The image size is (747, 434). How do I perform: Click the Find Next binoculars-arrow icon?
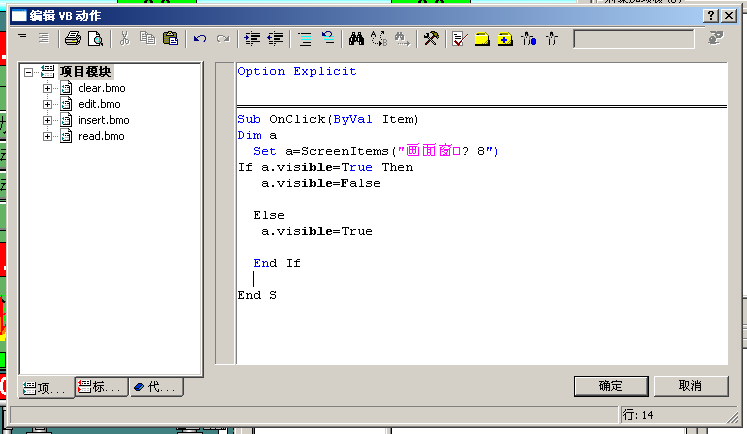pos(403,39)
